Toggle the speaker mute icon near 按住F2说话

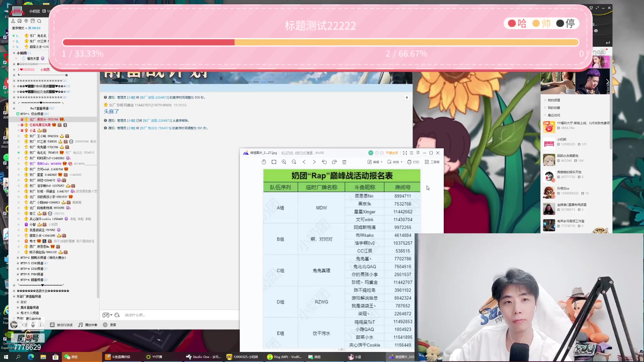[x=24, y=324]
